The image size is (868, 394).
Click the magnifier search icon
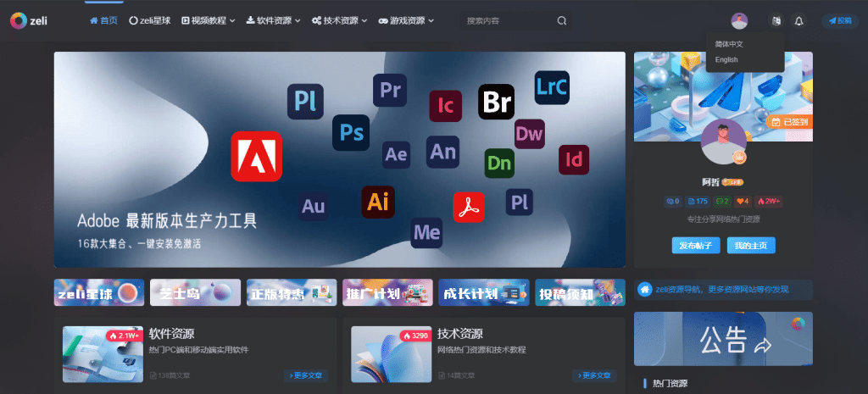point(561,21)
